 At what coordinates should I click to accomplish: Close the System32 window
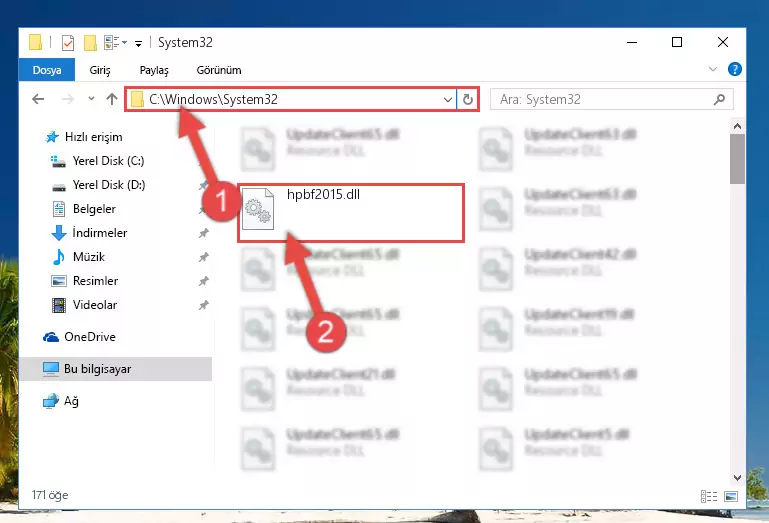pos(722,43)
